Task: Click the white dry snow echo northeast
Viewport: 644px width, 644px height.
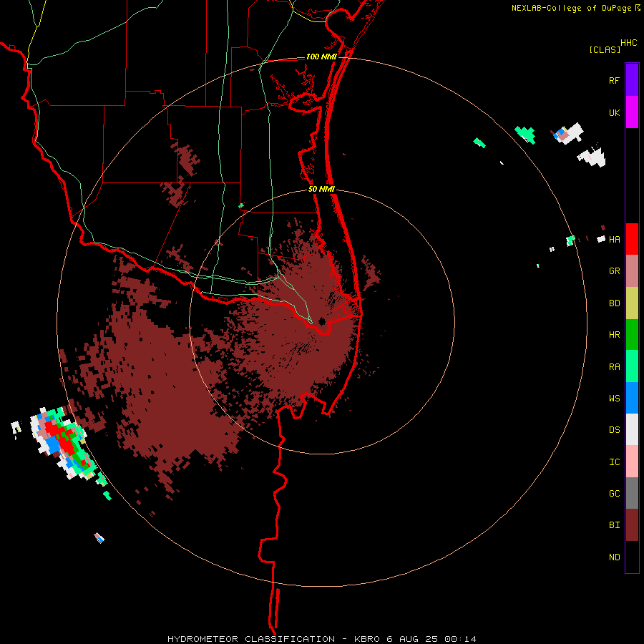Action: [x=592, y=157]
